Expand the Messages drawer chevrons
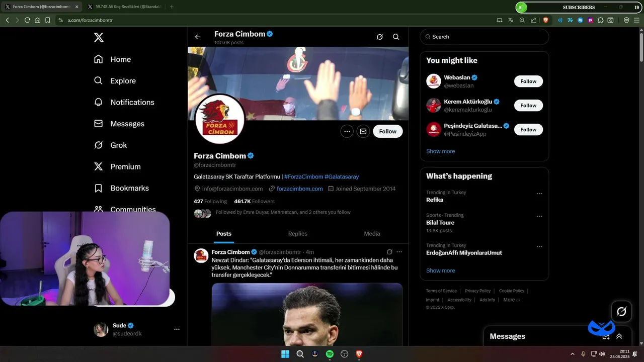This screenshot has height=362, width=644. [x=619, y=336]
